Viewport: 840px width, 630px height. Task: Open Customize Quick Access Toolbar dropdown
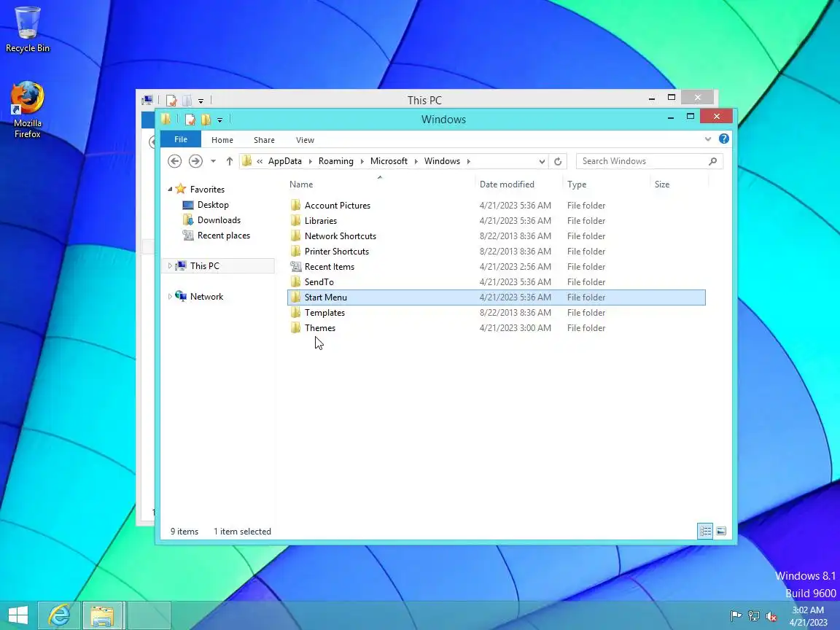tap(219, 120)
